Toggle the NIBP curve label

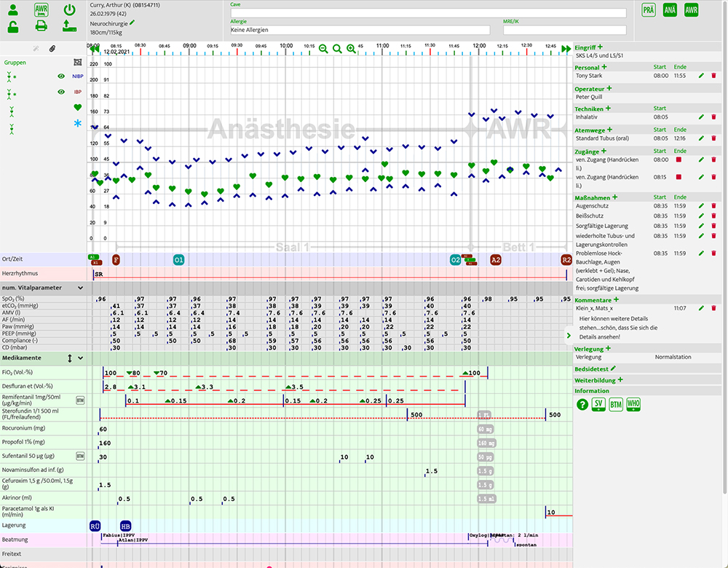pos(78,76)
